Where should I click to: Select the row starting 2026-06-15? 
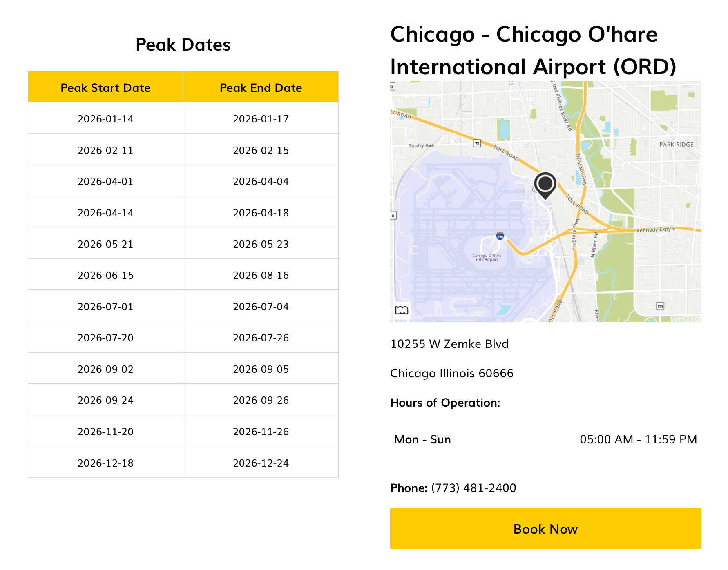click(x=183, y=274)
